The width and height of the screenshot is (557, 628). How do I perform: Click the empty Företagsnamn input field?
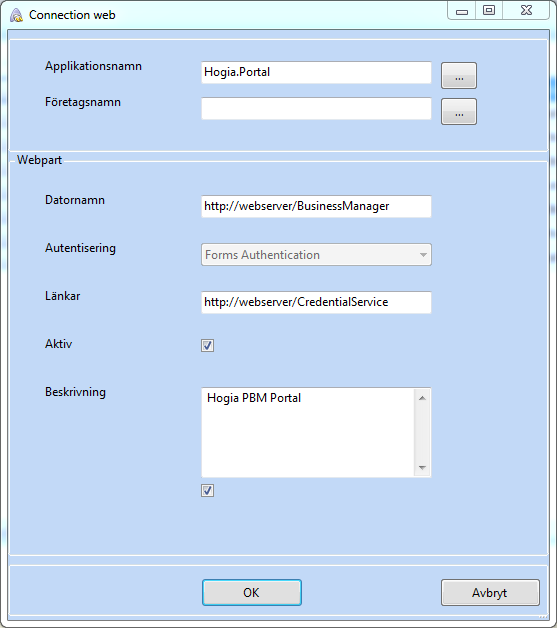click(316, 109)
